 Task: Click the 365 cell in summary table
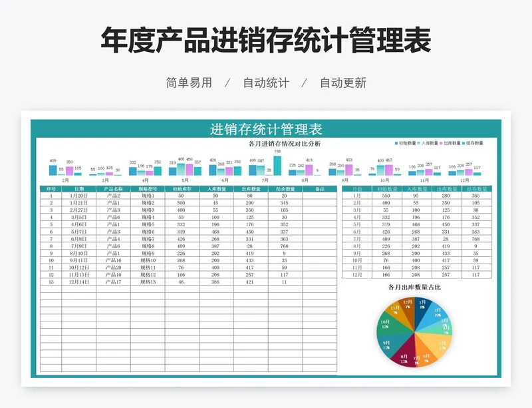pyautogui.click(x=475, y=196)
